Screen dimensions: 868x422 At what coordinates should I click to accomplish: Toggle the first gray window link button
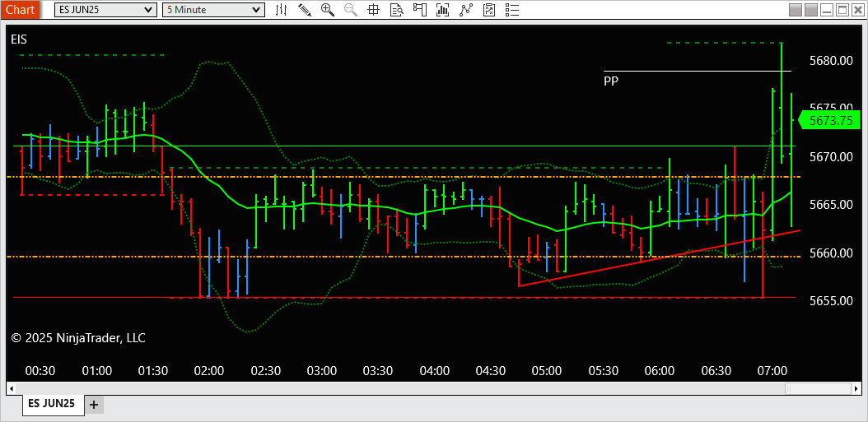click(x=796, y=9)
